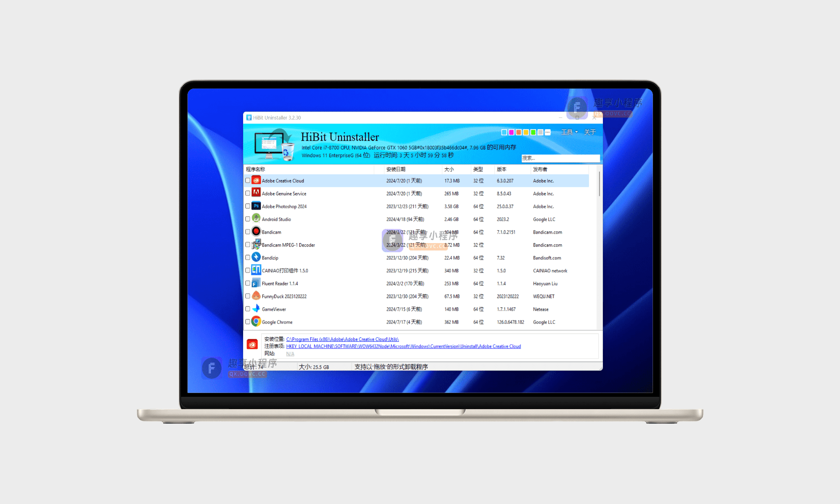Viewport: 840px width, 504px height.
Task: Choose the yellow theme color swatch
Action: [526, 133]
